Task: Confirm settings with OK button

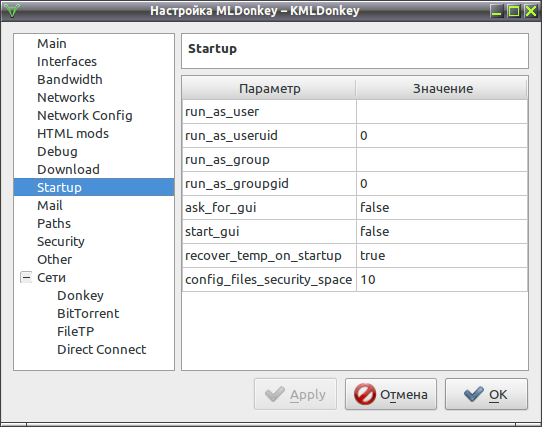Action: coord(486,394)
